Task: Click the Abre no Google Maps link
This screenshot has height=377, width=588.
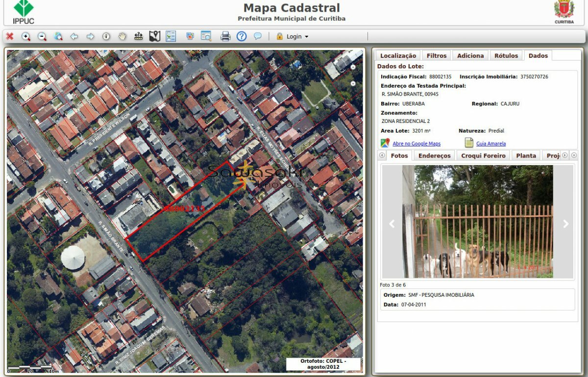Action: [x=416, y=143]
